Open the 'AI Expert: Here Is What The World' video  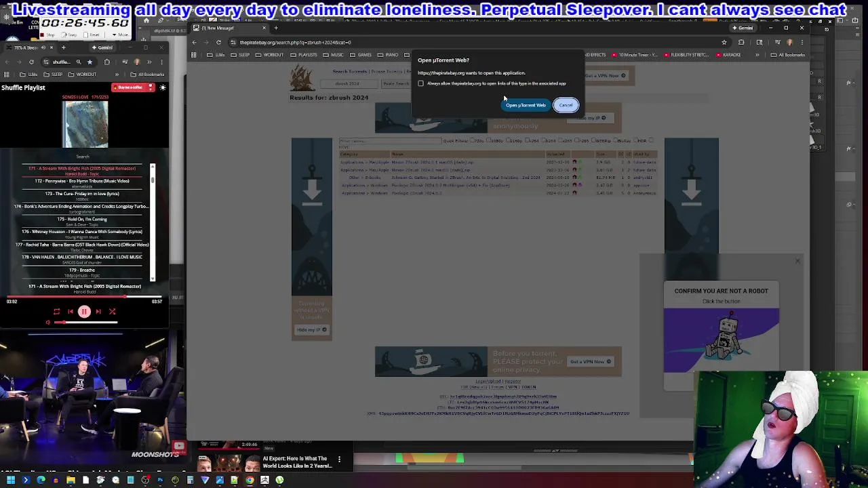(x=297, y=462)
